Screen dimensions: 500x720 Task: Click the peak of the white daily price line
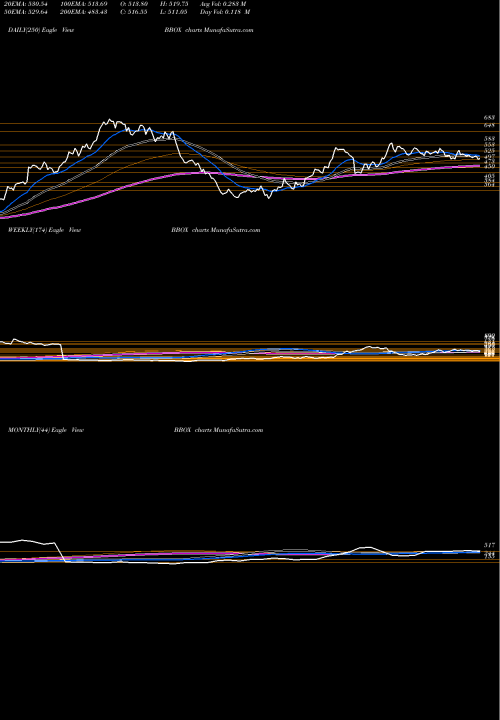pyautogui.click(x=110, y=120)
